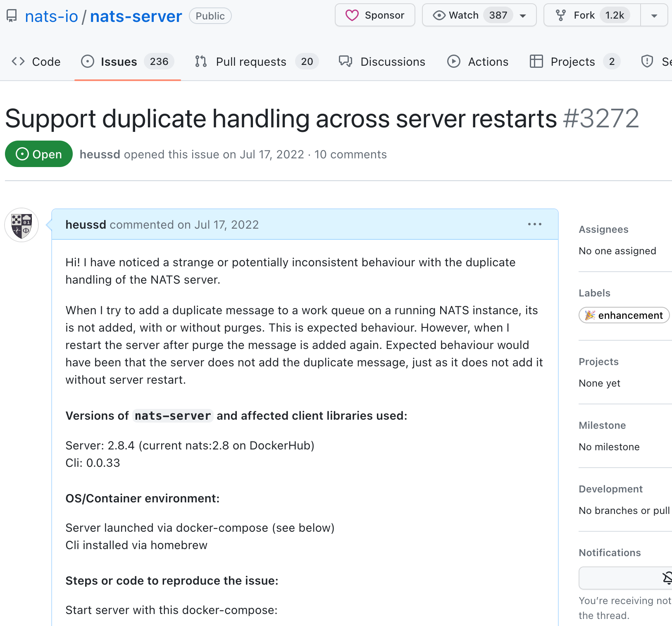Click the 387 watchers count
This screenshot has height=626, width=672.
click(x=498, y=15)
